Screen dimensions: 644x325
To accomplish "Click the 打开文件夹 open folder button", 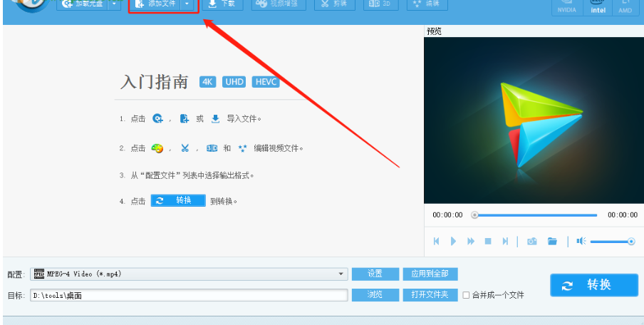I will pyautogui.click(x=430, y=295).
